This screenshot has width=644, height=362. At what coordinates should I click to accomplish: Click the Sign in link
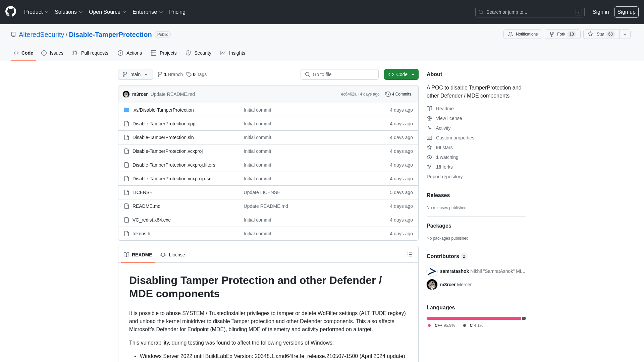pyautogui.click(x=601, y=12)
